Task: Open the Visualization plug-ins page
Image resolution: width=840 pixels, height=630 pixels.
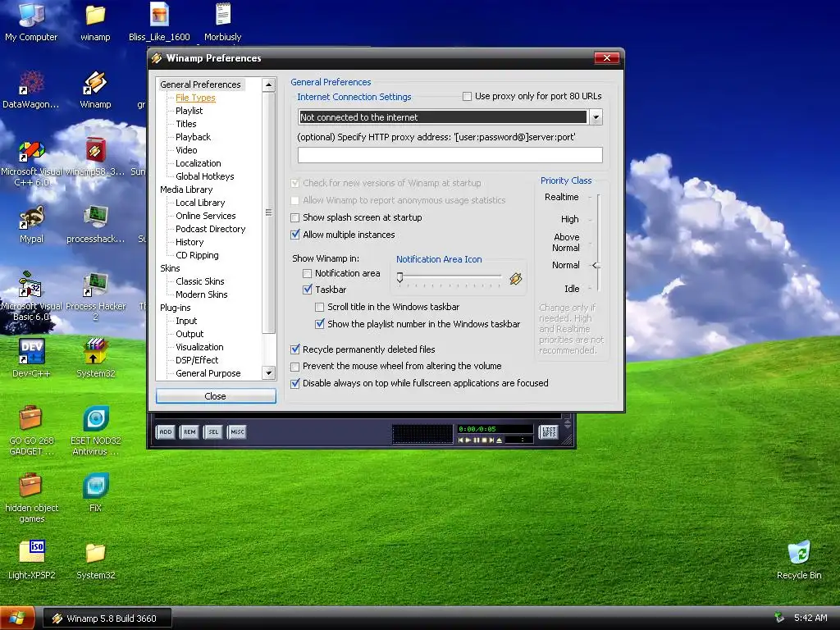Action: pyautogui.click(x=199, y=347)
